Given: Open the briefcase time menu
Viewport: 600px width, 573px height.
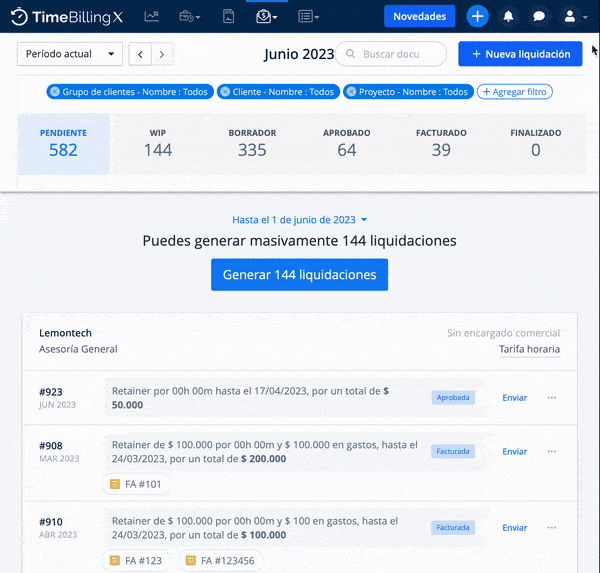Looking at the screenshot, I should coord(189,16).
